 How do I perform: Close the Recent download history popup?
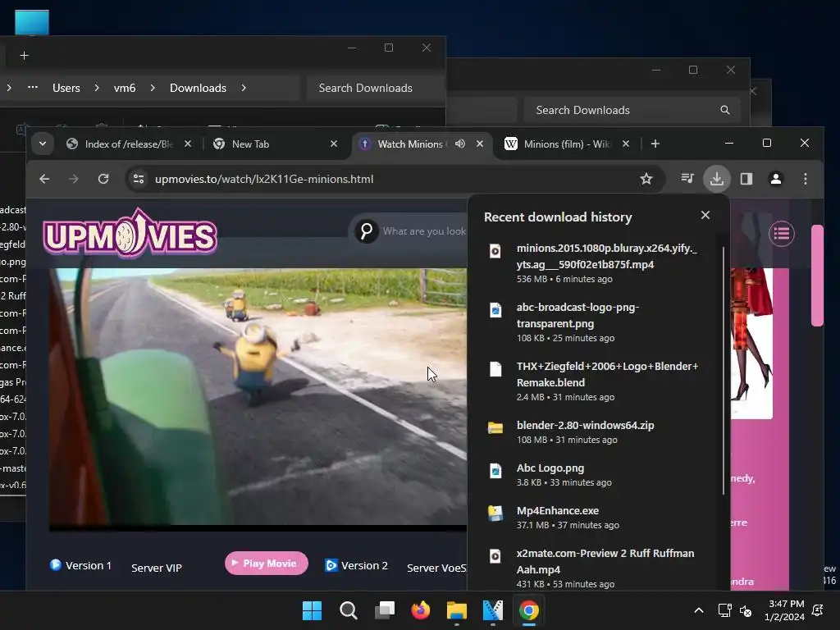(705, 216)
